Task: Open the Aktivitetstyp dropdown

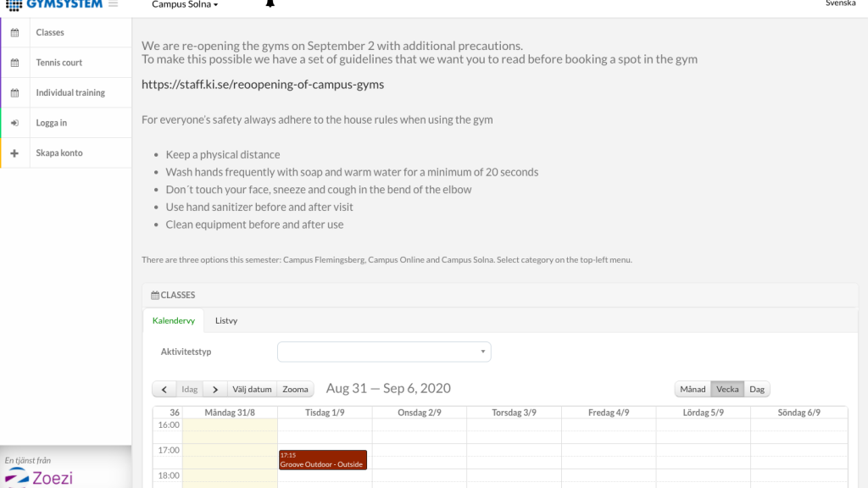Action: click(x=384, y=352)
